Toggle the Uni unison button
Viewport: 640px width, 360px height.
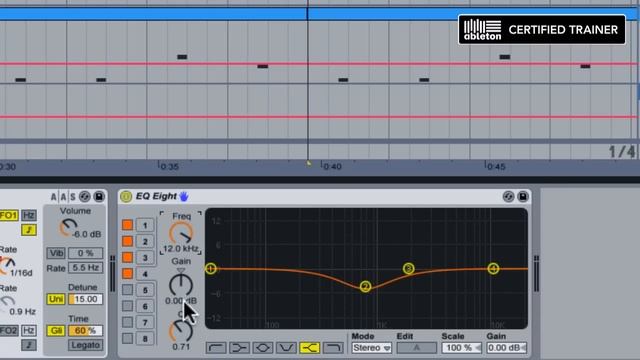click(x=56, y=299)
